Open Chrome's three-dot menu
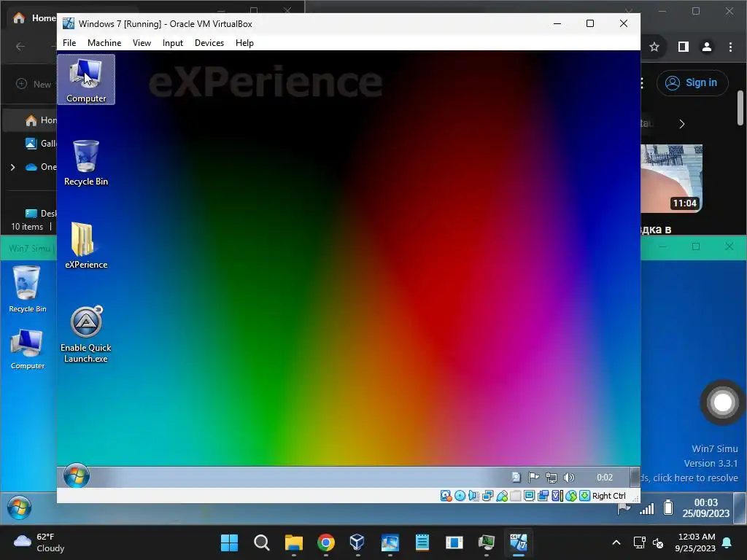Viewport: 747px width, 560px height. pos(730,47)
